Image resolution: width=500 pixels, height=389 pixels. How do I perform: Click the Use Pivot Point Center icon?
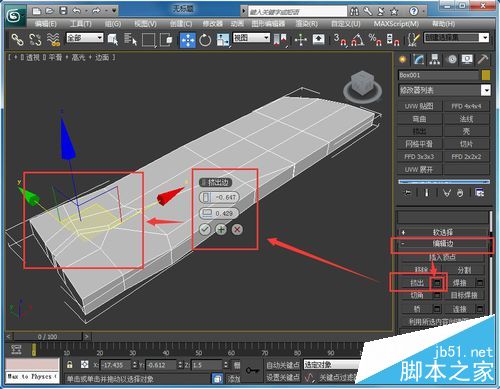point(280,40)
